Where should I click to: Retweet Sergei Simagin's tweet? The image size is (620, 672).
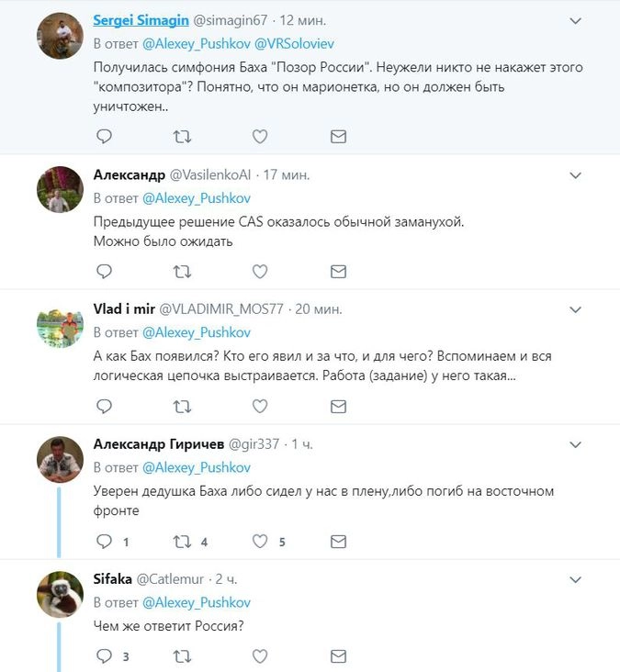[182, 137]
